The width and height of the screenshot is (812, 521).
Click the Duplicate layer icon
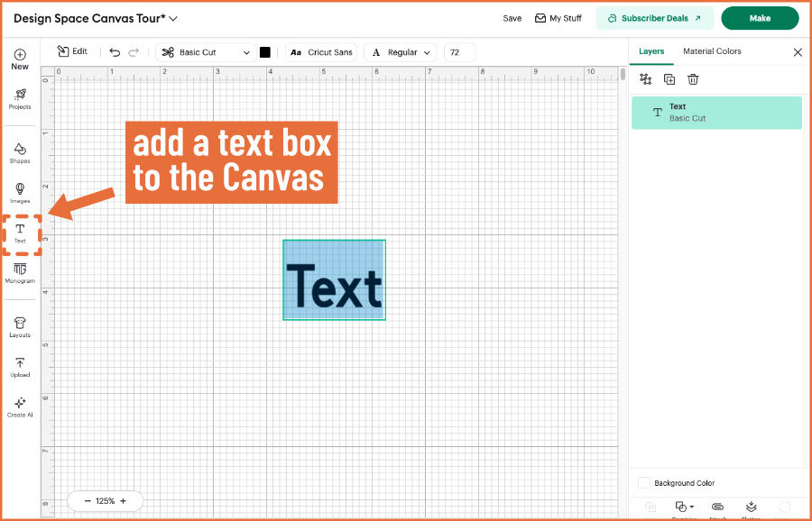click(x=669, y=79)
